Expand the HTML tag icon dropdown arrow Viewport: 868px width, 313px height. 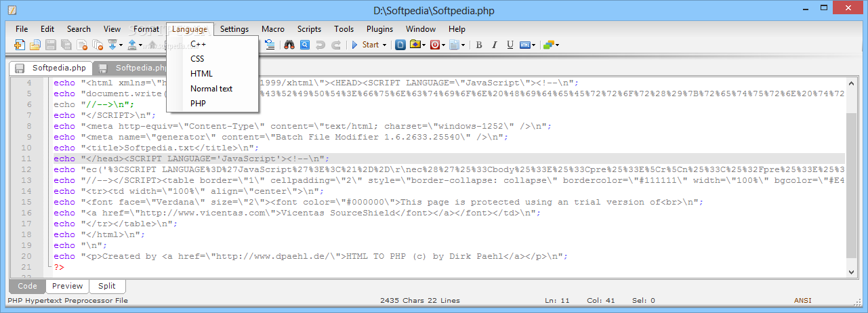(x=534, y=45)
